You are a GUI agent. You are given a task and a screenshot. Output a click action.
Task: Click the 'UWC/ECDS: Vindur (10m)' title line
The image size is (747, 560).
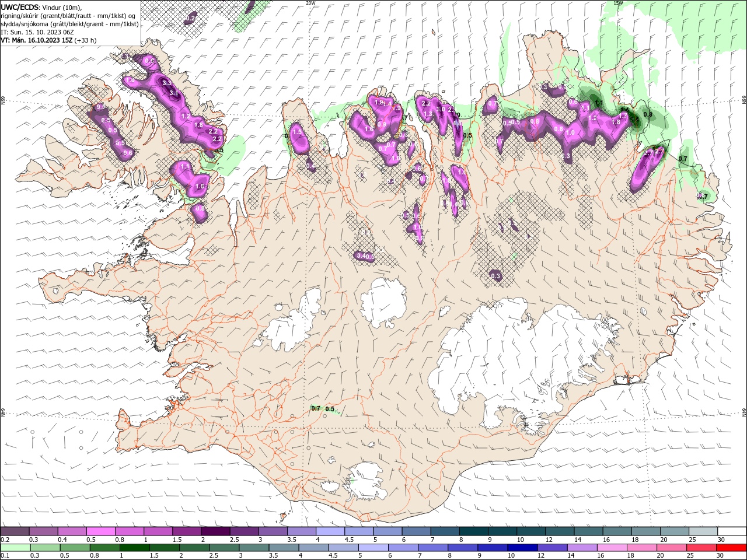[x=41, y=7]
